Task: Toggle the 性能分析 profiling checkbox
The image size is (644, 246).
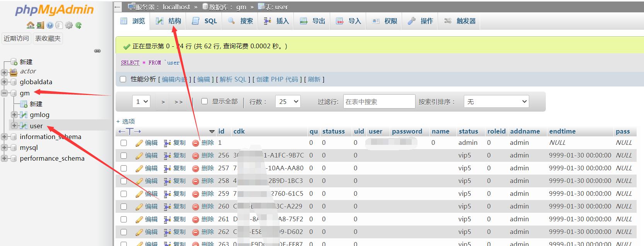Action: (123, 79)
